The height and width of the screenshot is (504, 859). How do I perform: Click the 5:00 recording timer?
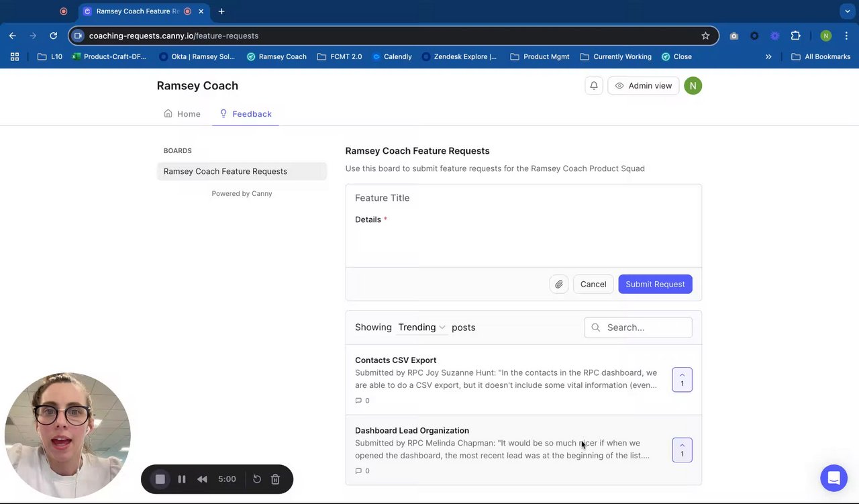[227, 479]
